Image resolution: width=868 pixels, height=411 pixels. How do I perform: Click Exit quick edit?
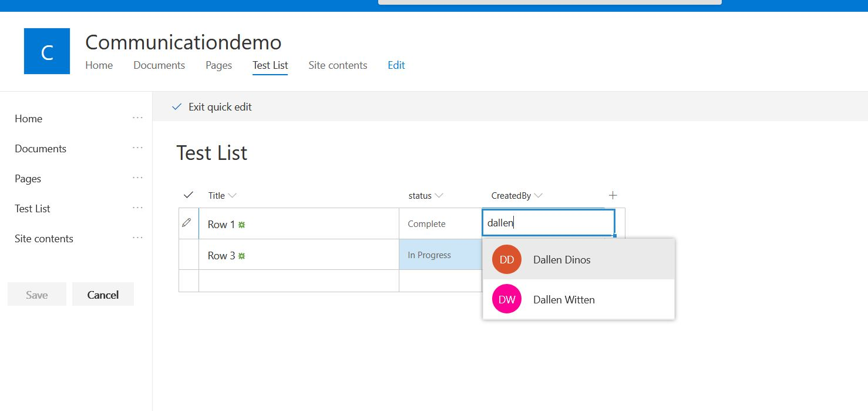(212, 107)
